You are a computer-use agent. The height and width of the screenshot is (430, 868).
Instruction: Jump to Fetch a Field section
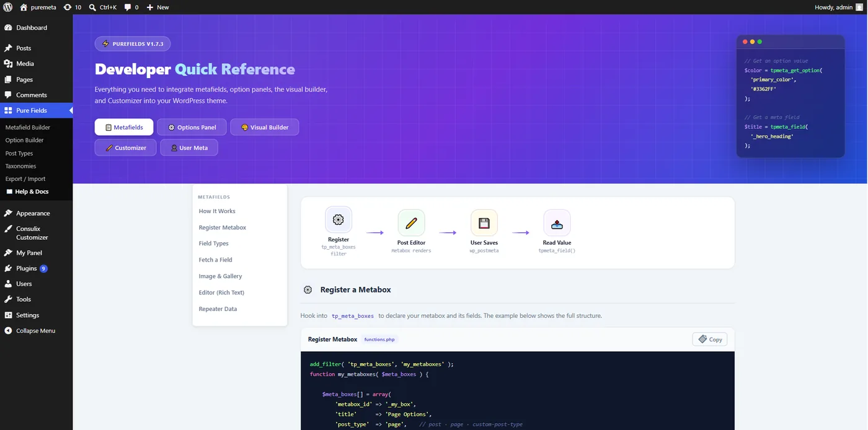pos(216,260)
